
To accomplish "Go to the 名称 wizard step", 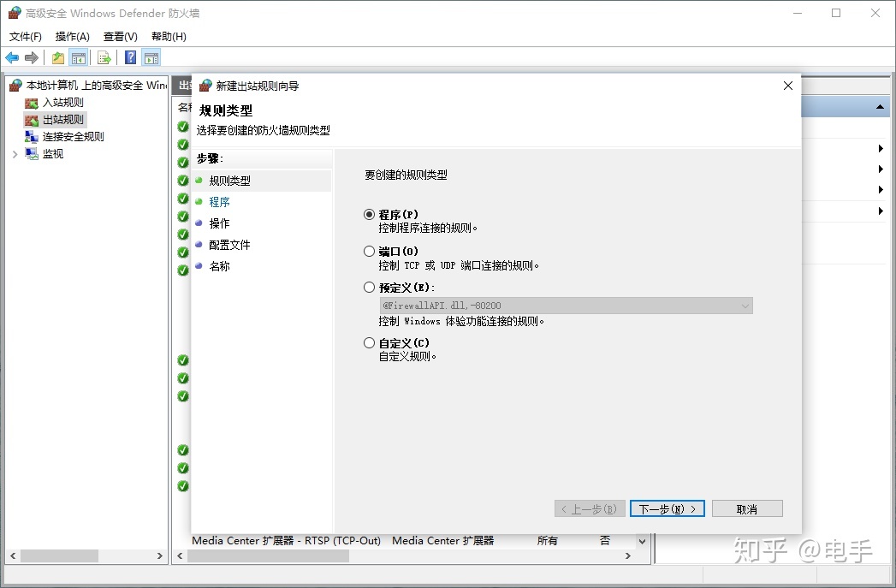I will click(219, 266).
